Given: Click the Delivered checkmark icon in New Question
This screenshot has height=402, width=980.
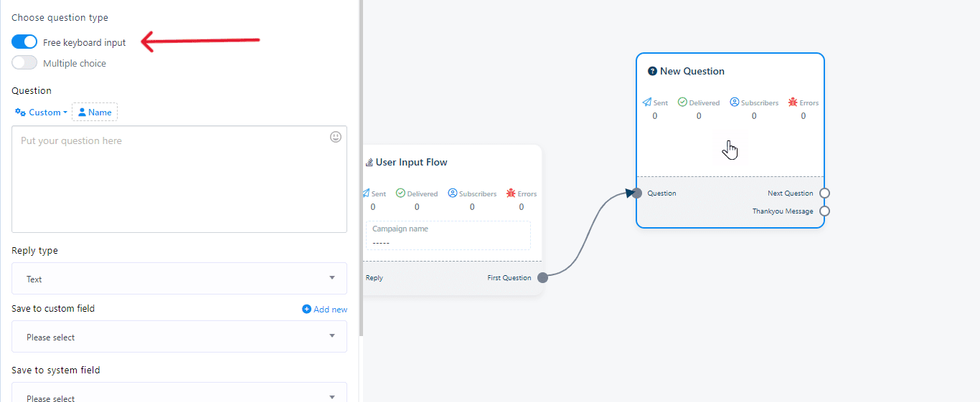Looking at the screenshot, I should click(682, 102).
